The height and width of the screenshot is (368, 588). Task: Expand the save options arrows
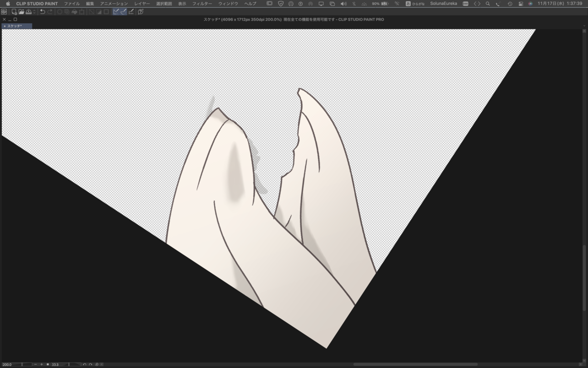click(34, 12)
